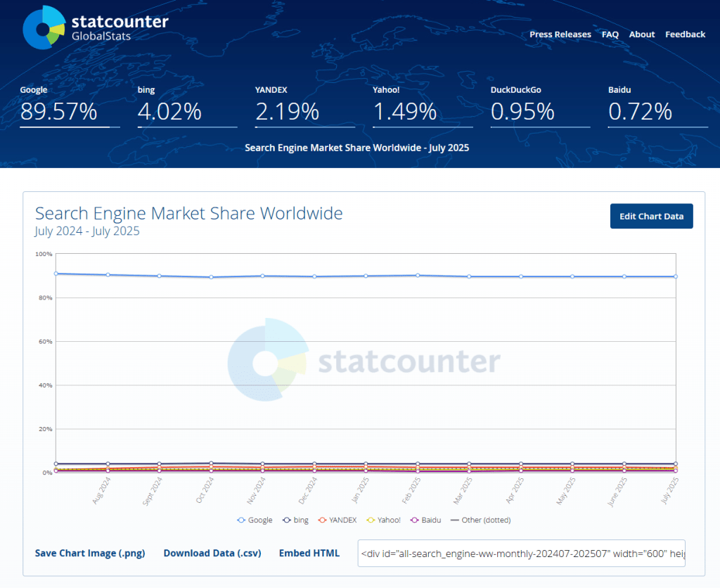Click the May 2025 axis label
The image size is (720, 588).
click(566, 491)
